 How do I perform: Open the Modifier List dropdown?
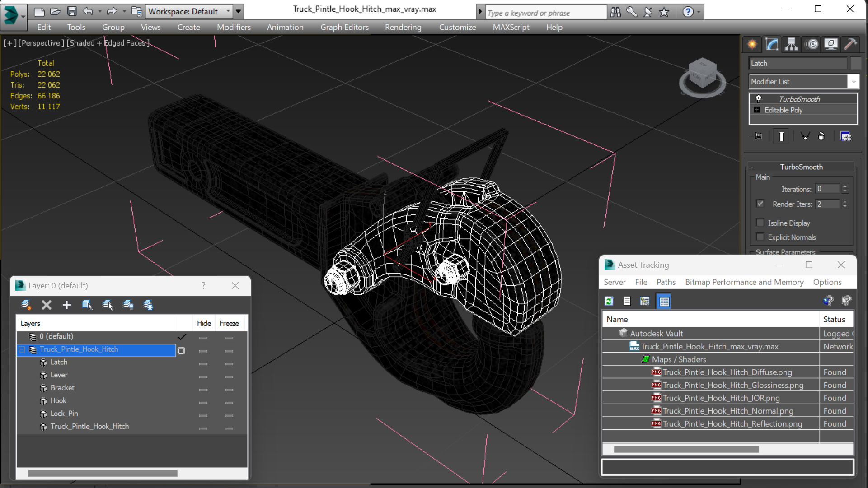click(853, 82)
